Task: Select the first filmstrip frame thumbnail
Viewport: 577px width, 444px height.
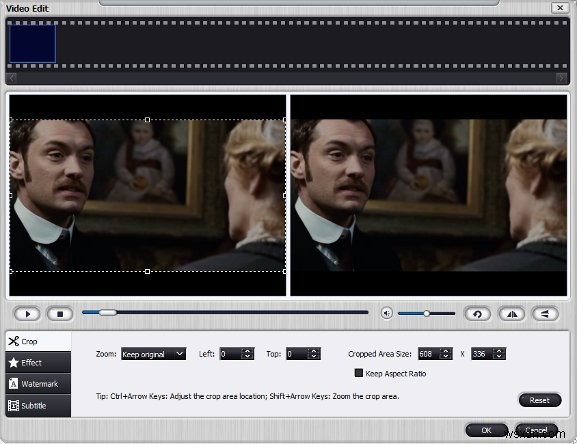Action: point(32,44)
